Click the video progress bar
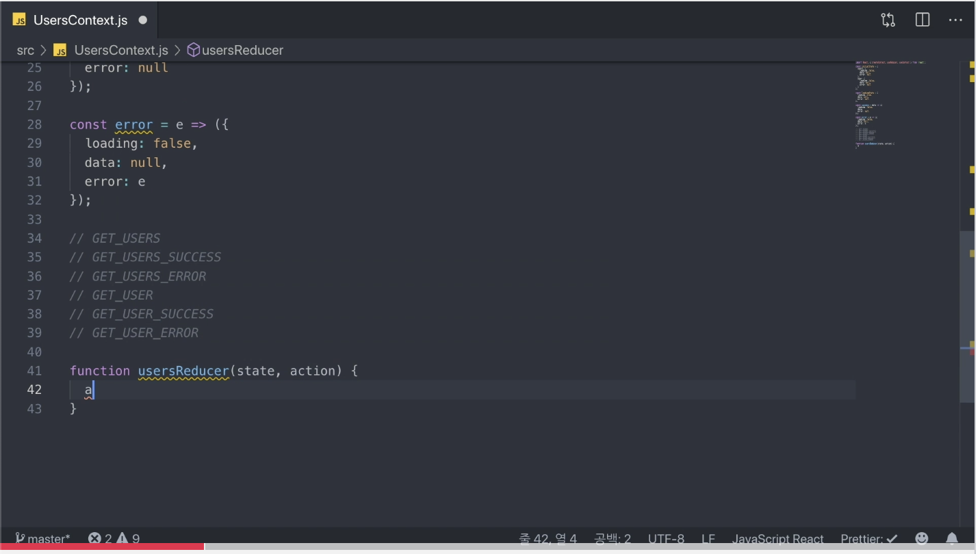Viewport: 980px width, 554px height. pyautogui.click(x=487, y=546)
